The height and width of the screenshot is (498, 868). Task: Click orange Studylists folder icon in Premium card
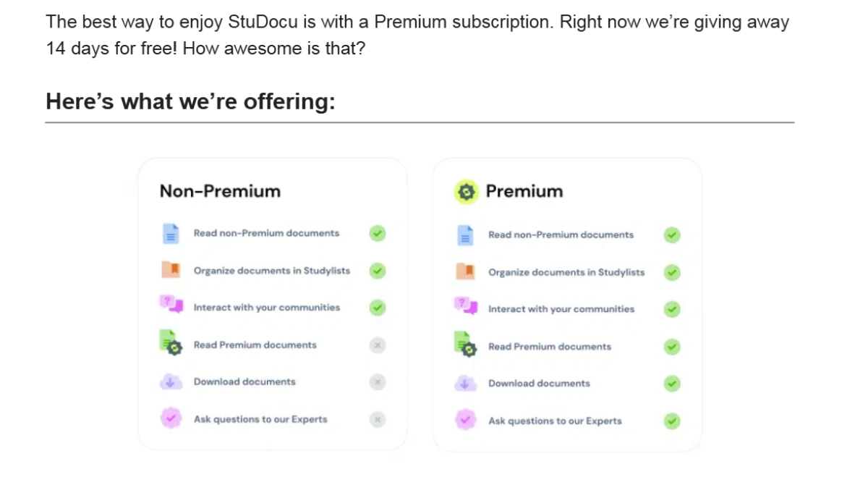click(x=465, y=271)
